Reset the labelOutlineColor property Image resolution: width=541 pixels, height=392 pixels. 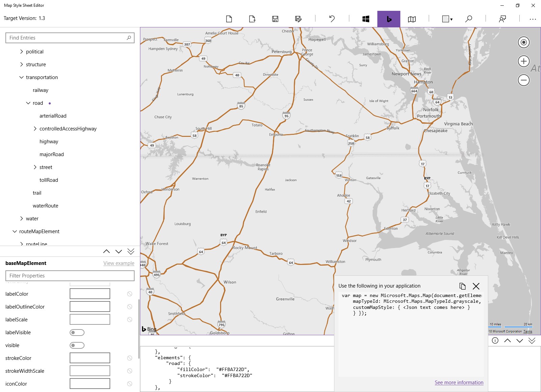click(x=130, y=307)
